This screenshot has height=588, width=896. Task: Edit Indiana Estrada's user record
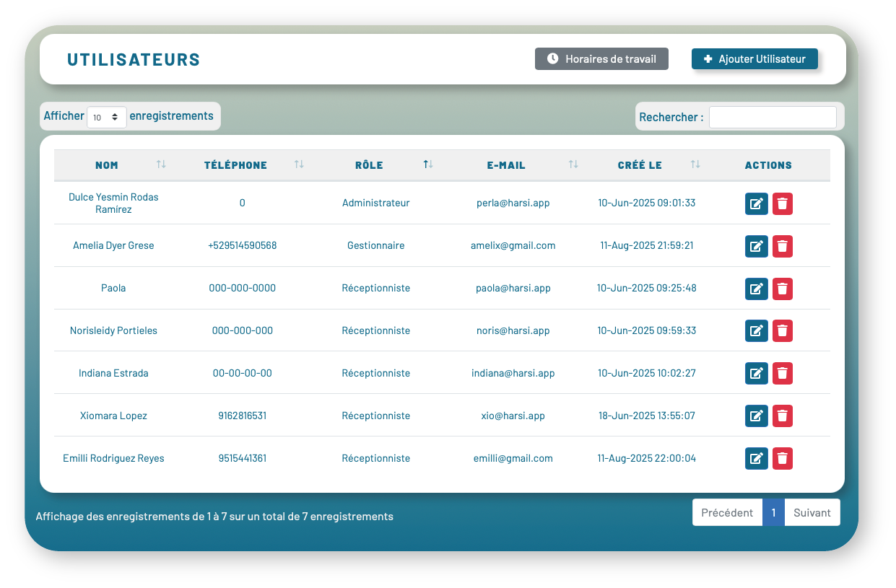coord(756,374)
